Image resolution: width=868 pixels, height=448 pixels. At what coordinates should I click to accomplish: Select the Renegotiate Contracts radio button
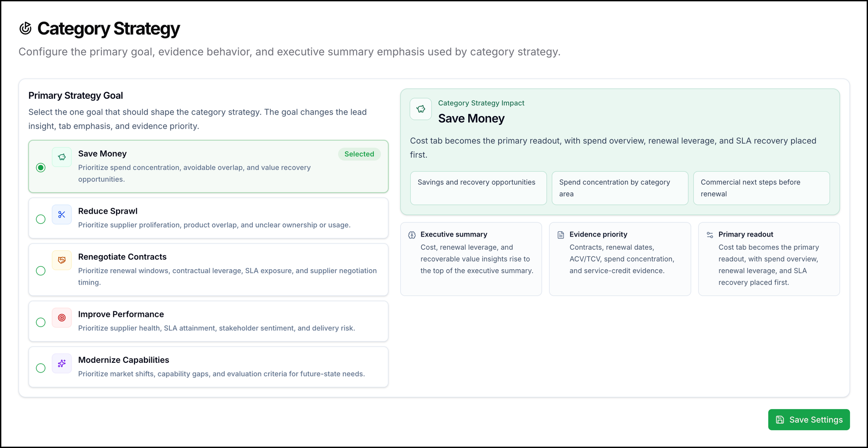click(41, 271)
